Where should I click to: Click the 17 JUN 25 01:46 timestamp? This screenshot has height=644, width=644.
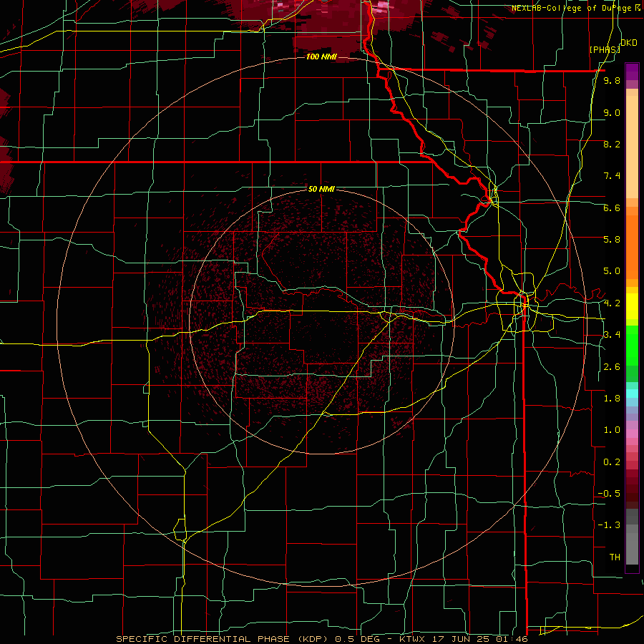[x=480, y=639]
